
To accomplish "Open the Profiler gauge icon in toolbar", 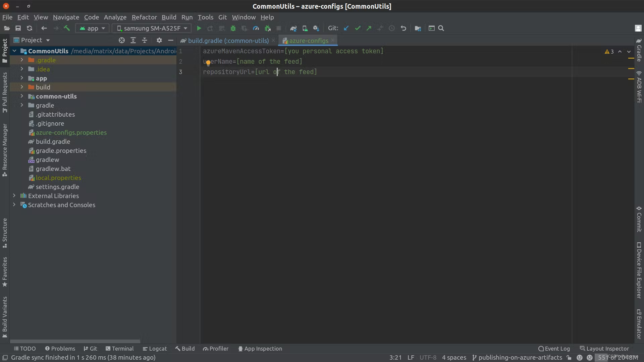I will [256, 28].
